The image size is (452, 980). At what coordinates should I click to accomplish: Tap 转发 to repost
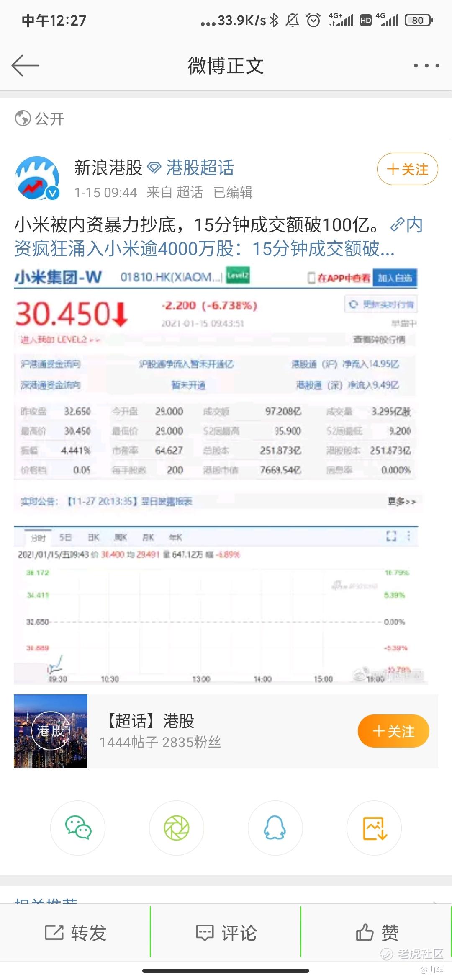tap(75, 933)
